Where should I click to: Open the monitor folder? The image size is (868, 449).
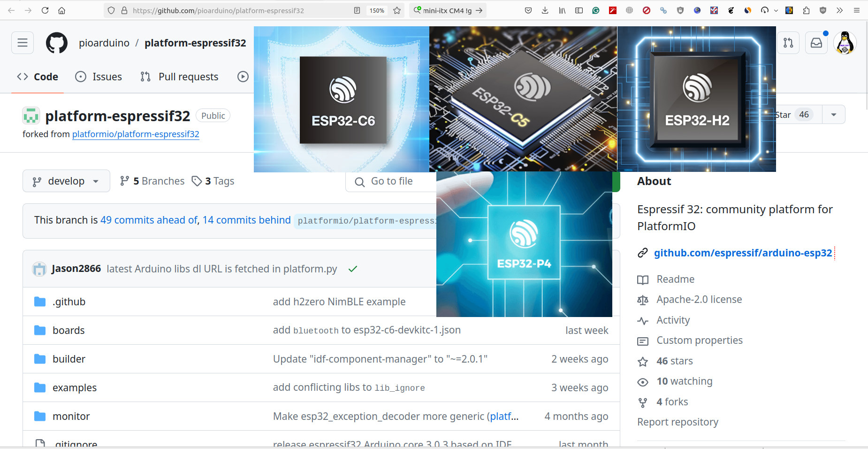(x=71, y=416)
